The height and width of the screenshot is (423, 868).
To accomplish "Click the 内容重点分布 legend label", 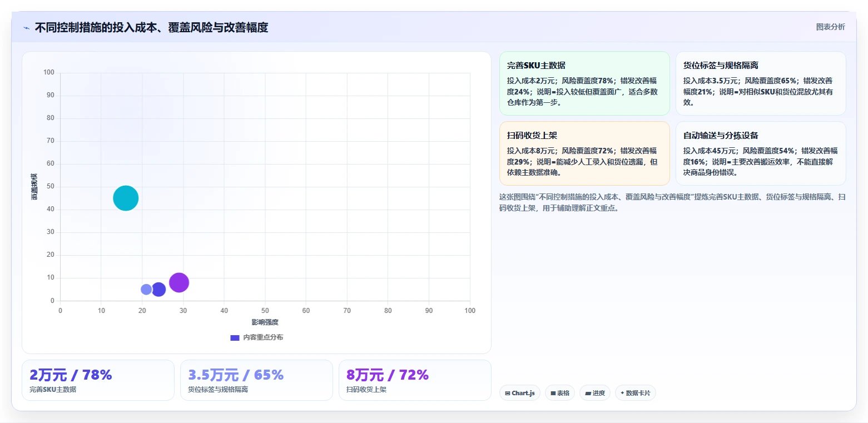I will point(263,337).
